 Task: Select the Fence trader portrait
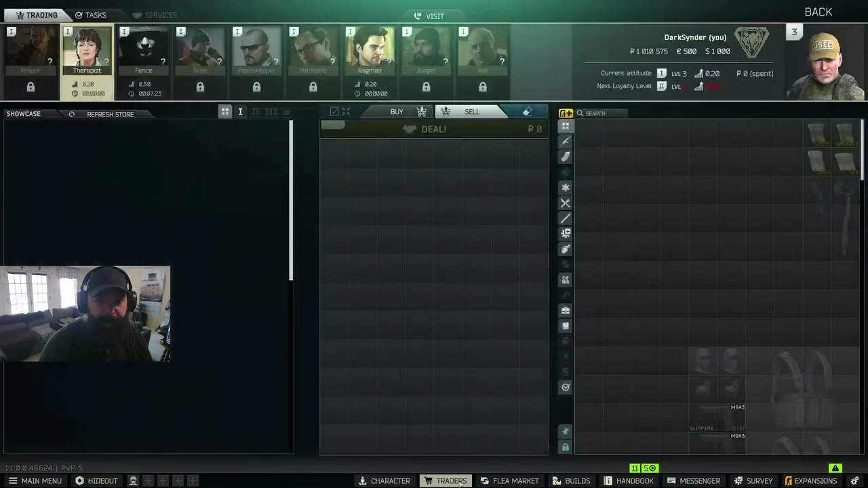pyautogui.click(x=143, y=51)
